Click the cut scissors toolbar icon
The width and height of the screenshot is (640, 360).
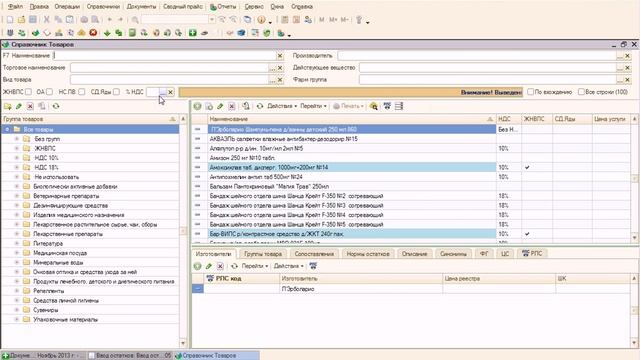47,20
